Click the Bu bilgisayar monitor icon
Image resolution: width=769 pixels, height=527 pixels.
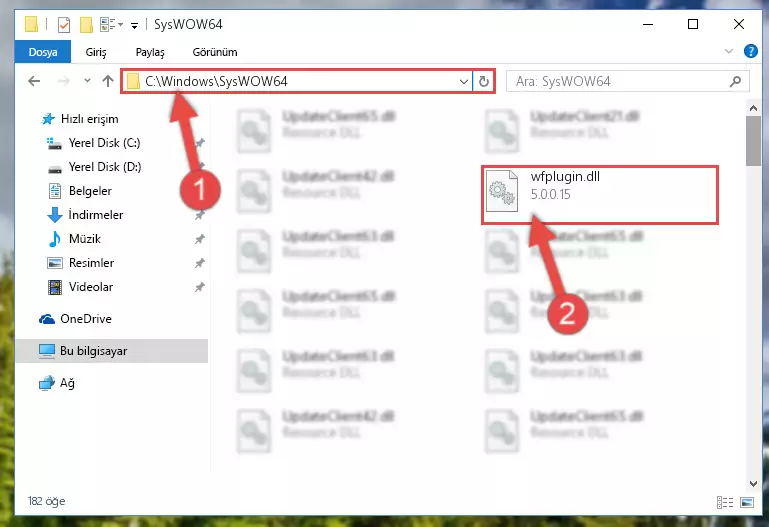[47, 351]
